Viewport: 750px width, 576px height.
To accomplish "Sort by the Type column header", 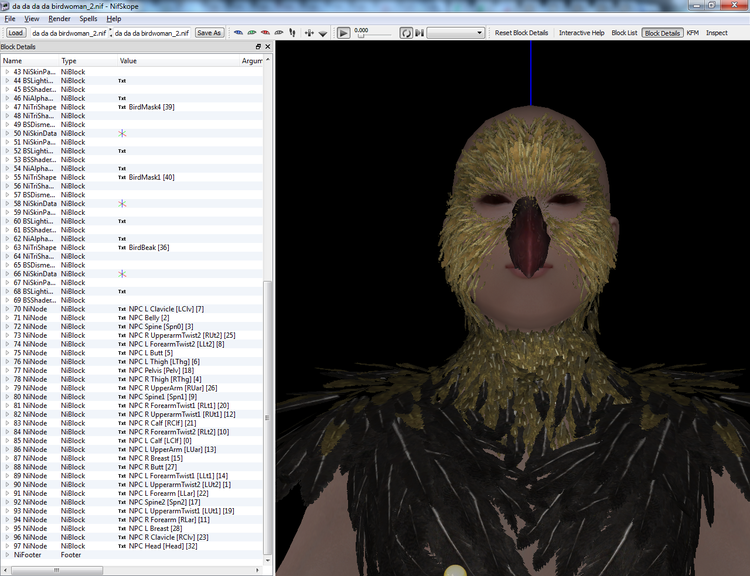I will click(x=88, y=61).
